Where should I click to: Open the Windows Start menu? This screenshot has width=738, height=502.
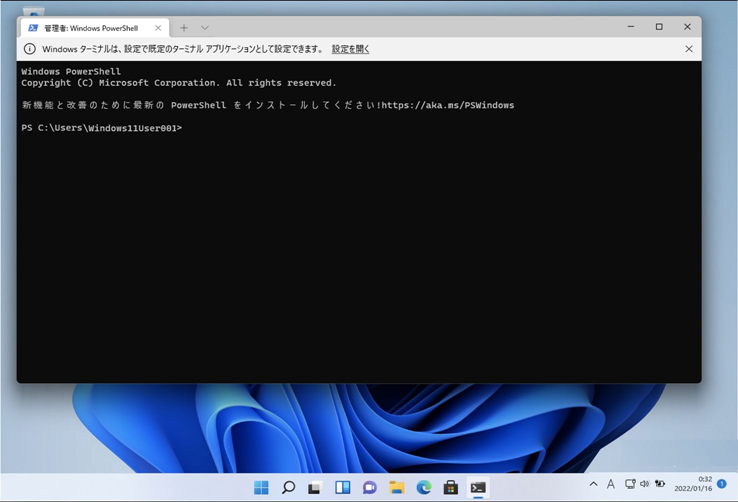(261, 487)
